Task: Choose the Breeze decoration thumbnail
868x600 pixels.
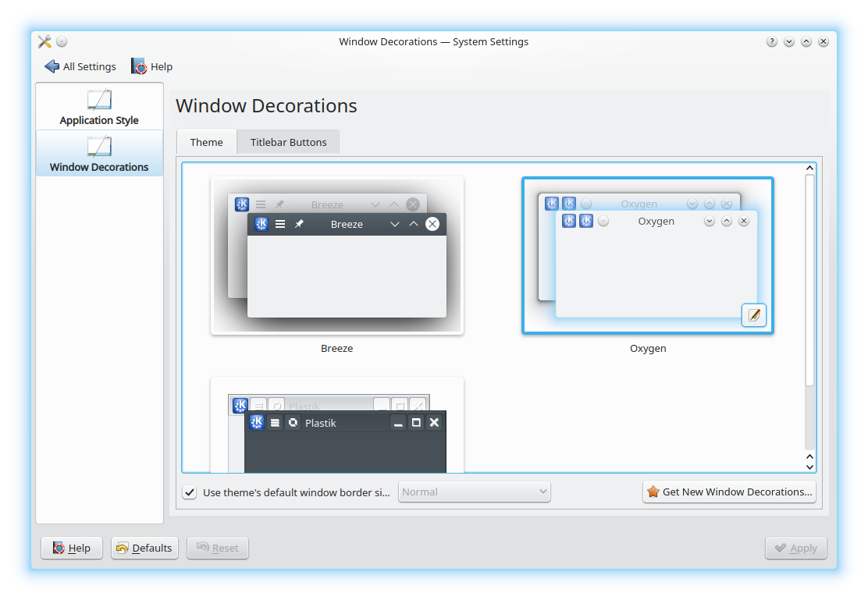Action: [337, 256]
